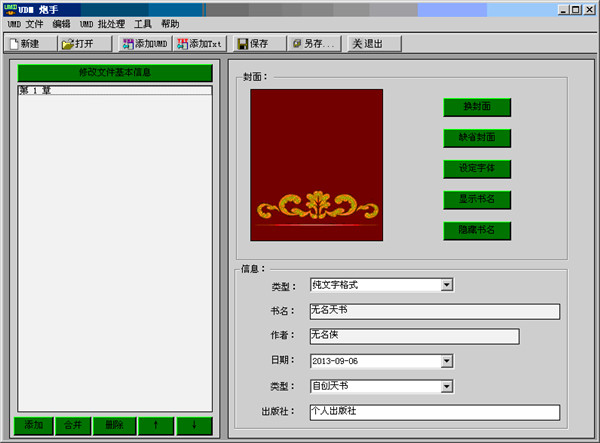
Task: Click the 换封面 (change cover) button
Action: click(477, 107)
